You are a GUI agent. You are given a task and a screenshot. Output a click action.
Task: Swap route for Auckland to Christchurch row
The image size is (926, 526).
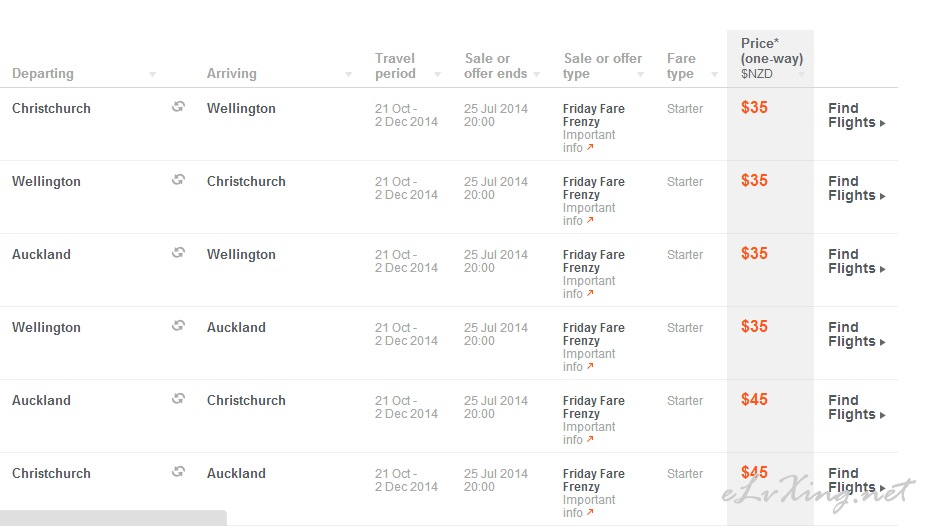(178, 399)
